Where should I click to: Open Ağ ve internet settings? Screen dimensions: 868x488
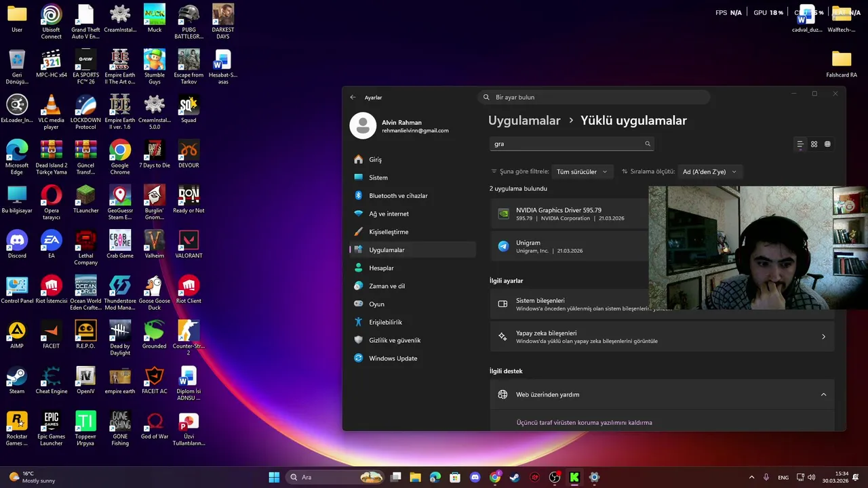(x=412, y=213)
